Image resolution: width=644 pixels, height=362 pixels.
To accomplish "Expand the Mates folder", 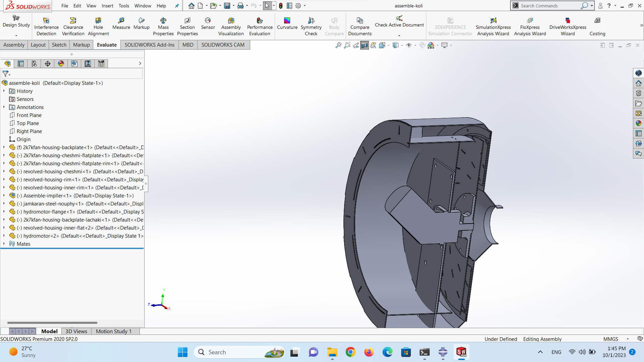I will (x=4, y=244).
